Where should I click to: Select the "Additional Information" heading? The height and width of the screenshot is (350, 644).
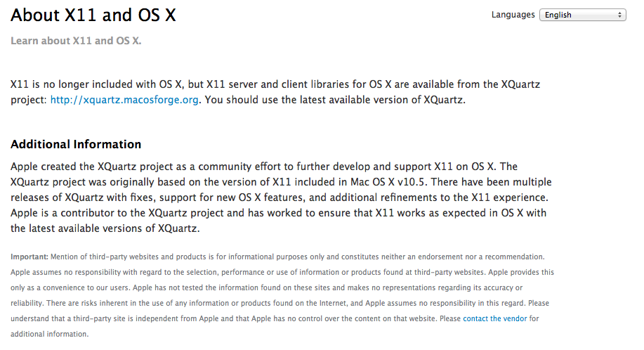76,145
